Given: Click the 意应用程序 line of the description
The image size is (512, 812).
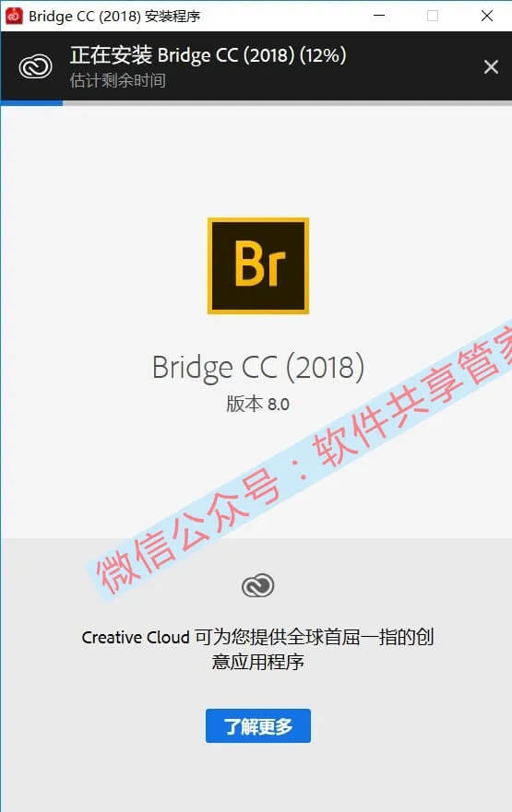Looking at the screenshot, I should click(x=257, y=662).
